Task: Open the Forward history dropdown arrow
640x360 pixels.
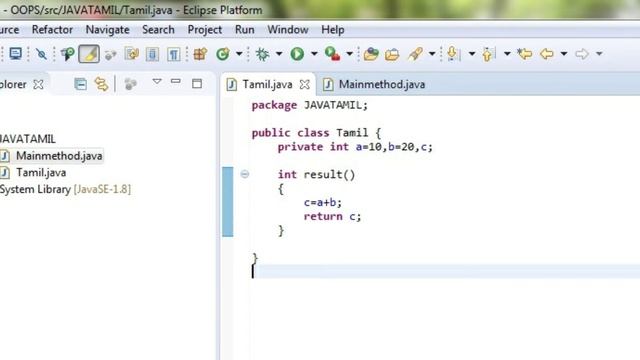Action: 599,53
